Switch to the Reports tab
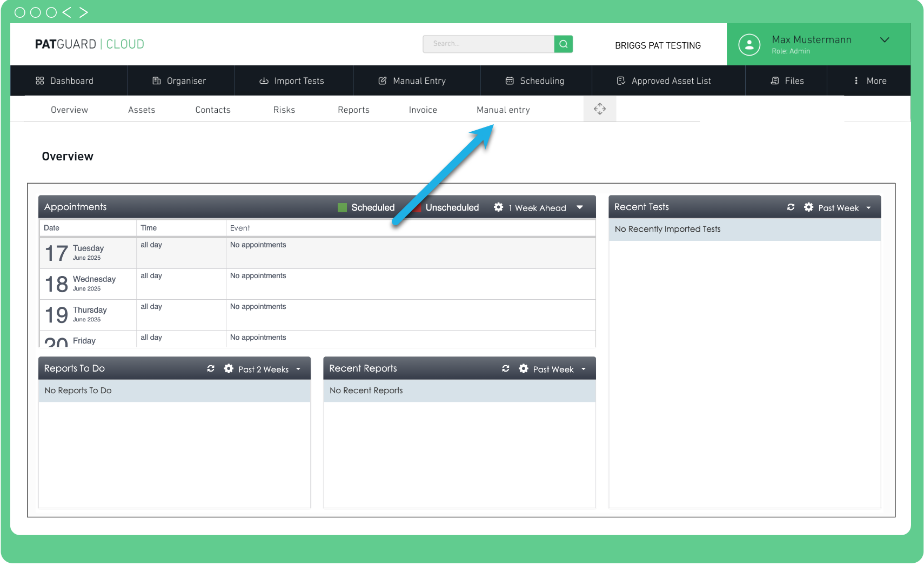 pyautogui.click(x=353, y=110)
